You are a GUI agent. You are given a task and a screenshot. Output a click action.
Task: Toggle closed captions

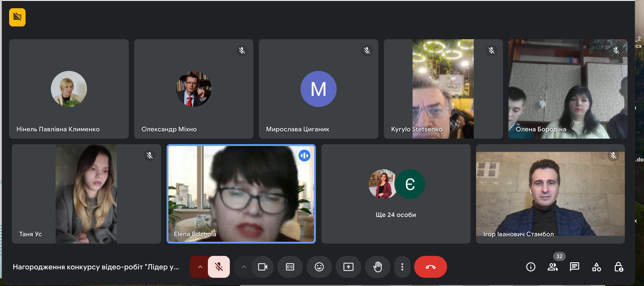coord(290,267)
